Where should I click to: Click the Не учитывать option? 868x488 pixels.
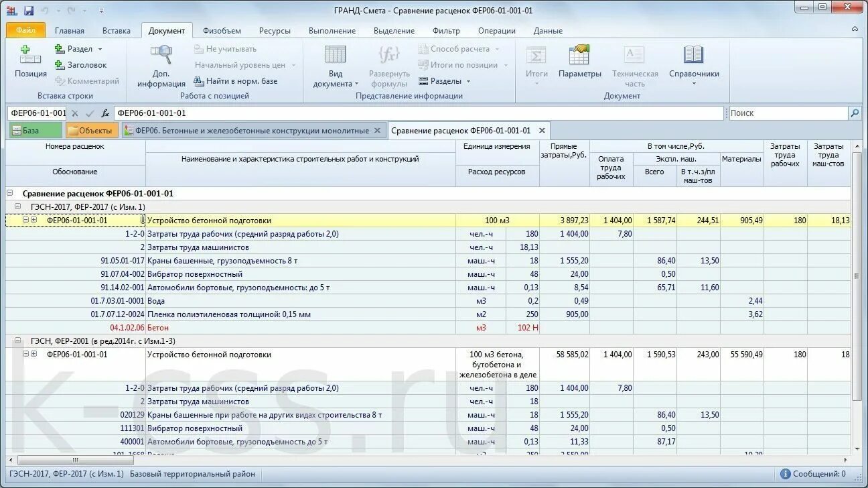tap(225, 49)
